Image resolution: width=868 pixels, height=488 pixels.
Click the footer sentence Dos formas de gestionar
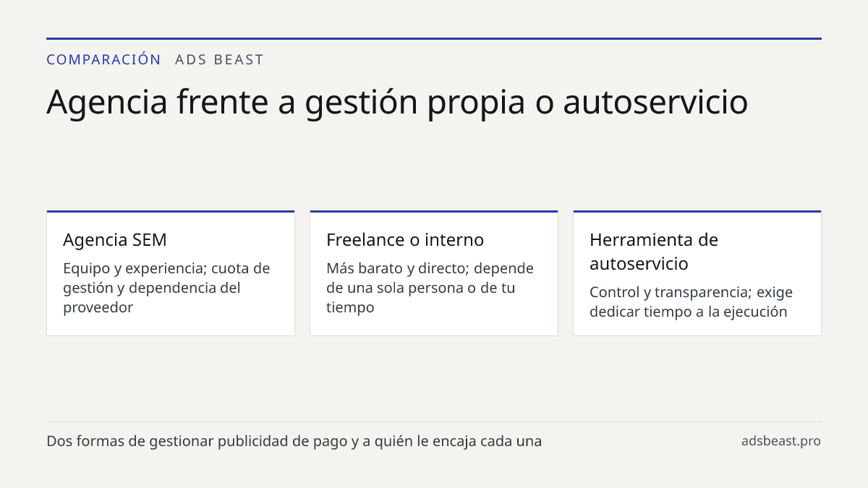[x=294, y=440]
